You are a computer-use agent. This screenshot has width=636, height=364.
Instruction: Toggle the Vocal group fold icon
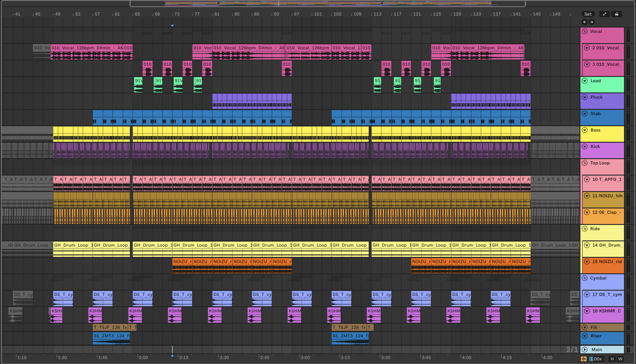(584, 32)
